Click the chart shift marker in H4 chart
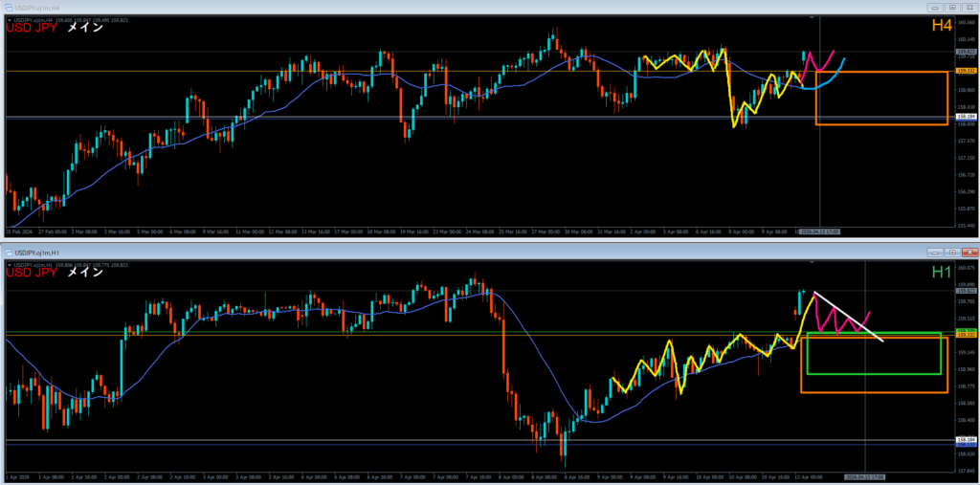980x485 pixels. [812, 17]
